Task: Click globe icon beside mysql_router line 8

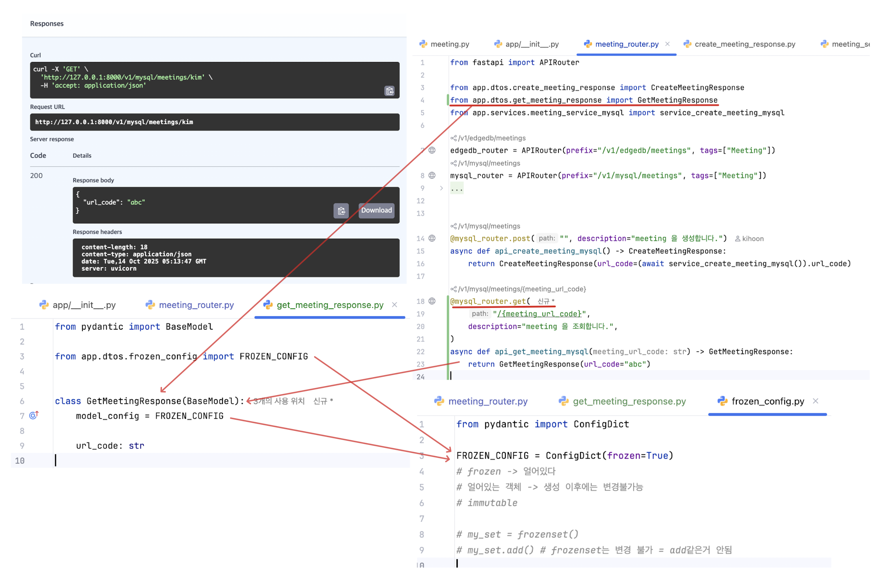Action: click(432, 175)
